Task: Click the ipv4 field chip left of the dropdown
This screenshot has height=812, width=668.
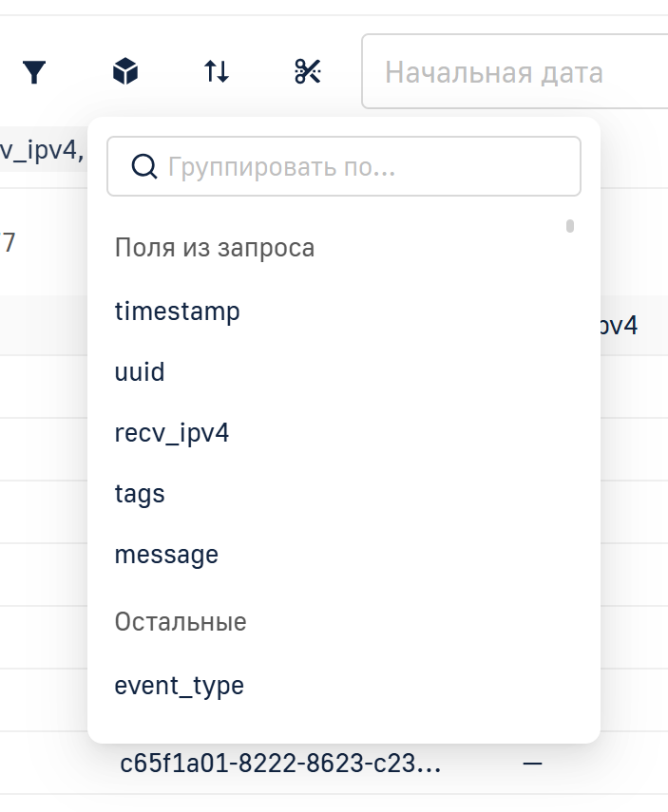Action: pos(42,152)
